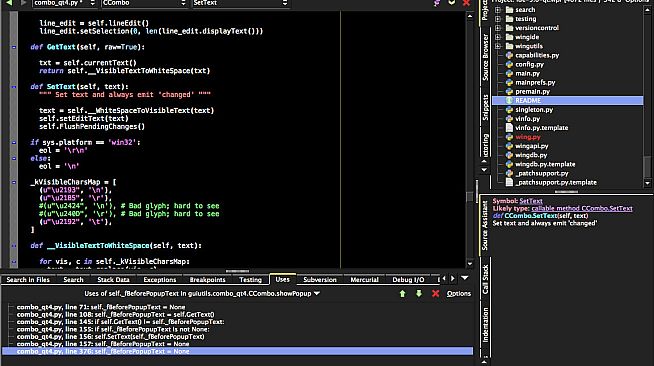
Task: Switch to Debug I/O tab
Action: click(408, 280)
